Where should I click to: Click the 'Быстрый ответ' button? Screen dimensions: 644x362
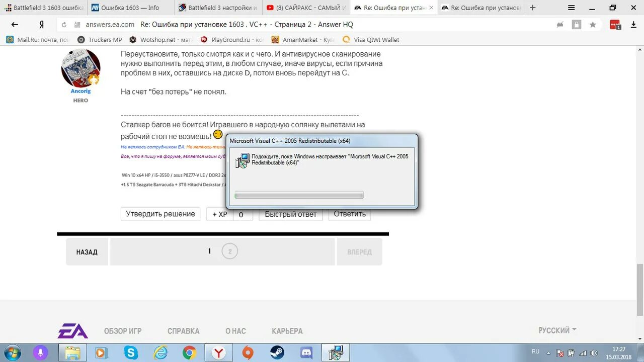[x=291, y=214]
